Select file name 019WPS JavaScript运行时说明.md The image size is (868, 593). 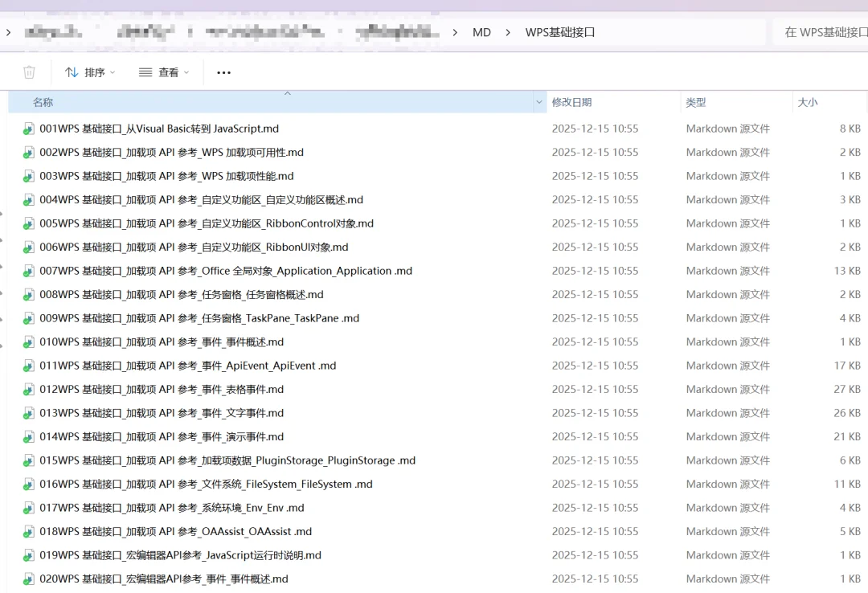pyautogui.click(x=181, y=555)
